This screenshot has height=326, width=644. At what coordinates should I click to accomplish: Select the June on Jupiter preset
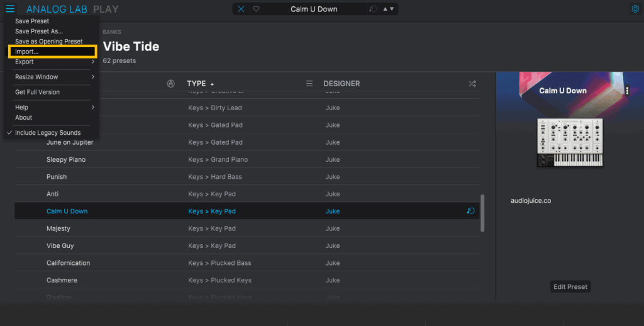70,142
